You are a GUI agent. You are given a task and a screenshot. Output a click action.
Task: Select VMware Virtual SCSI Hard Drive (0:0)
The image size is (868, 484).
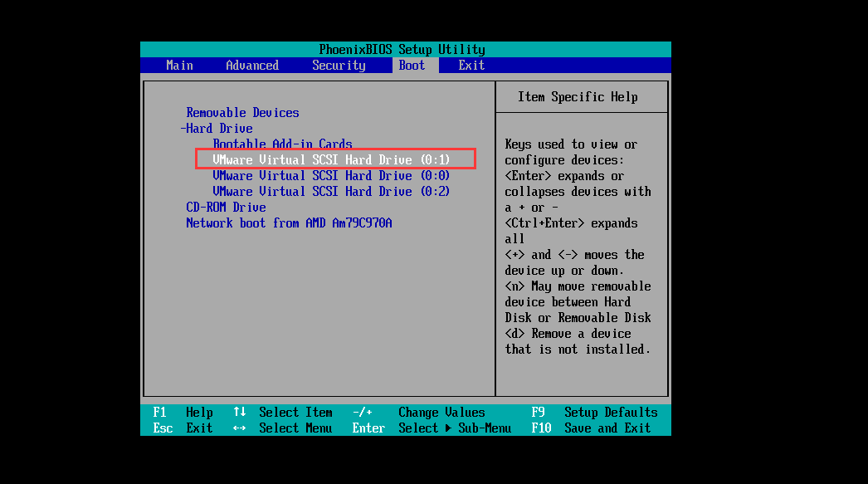click(x=331, y=175)
